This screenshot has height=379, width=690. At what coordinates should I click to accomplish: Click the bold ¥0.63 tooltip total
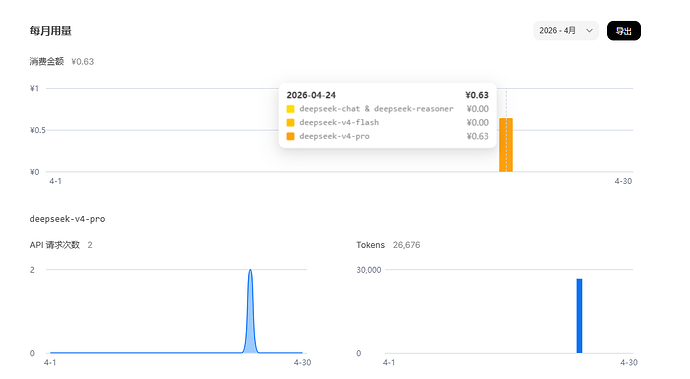coord(477,95)
